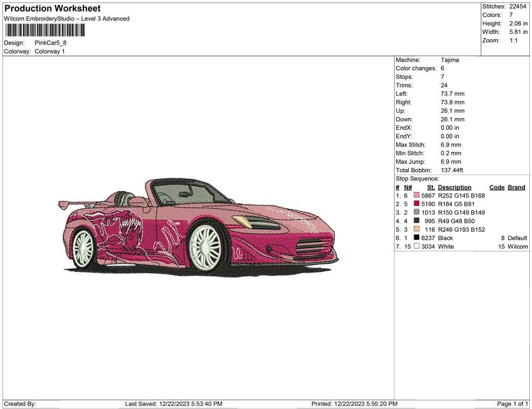The image size is (532, 409).
Task: Click the Code column header
Action: click(497, 187)
